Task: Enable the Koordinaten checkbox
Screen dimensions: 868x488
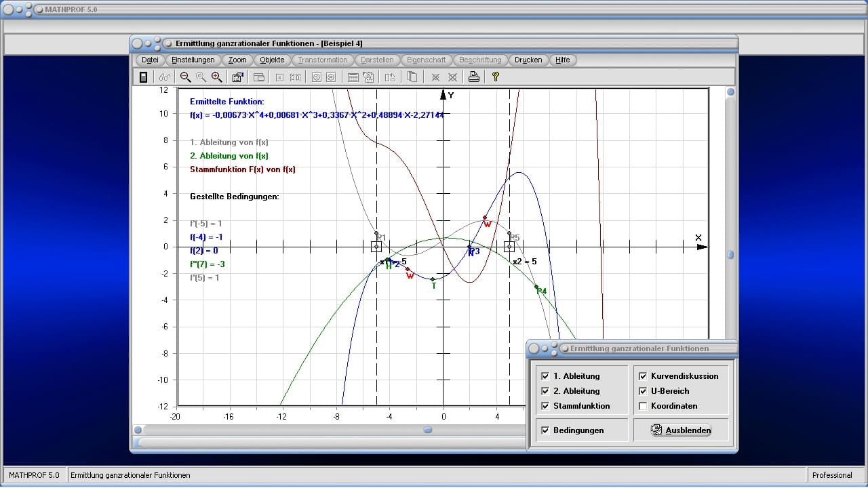Action: 643,406
